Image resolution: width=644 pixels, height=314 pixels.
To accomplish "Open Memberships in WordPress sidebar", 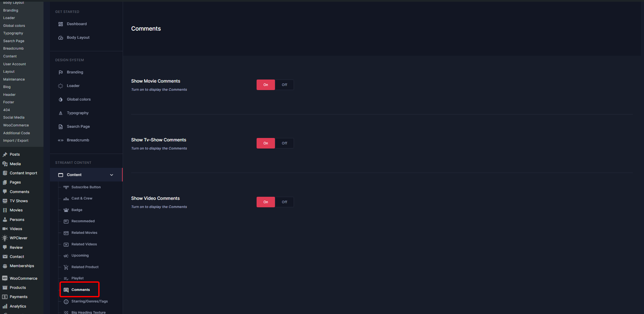I will point(22,266).
